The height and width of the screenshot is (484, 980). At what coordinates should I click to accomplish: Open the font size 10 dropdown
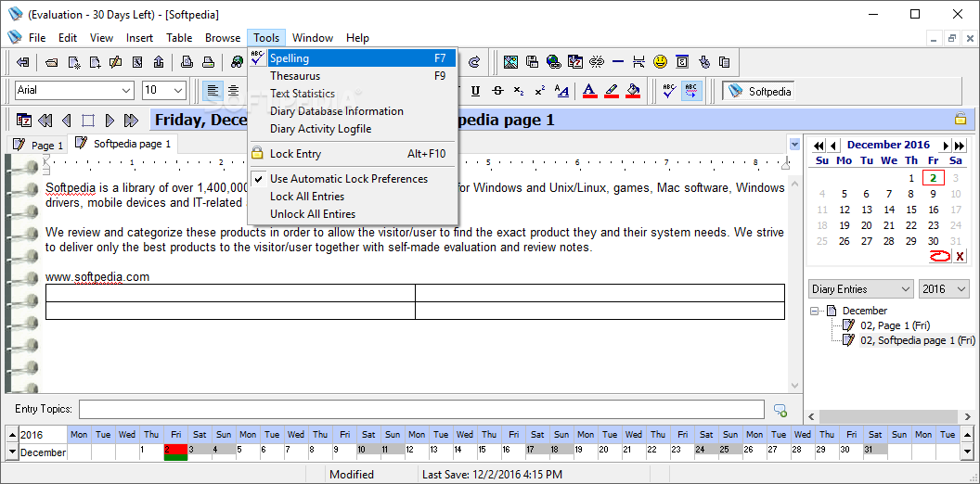tap(179, 91)
